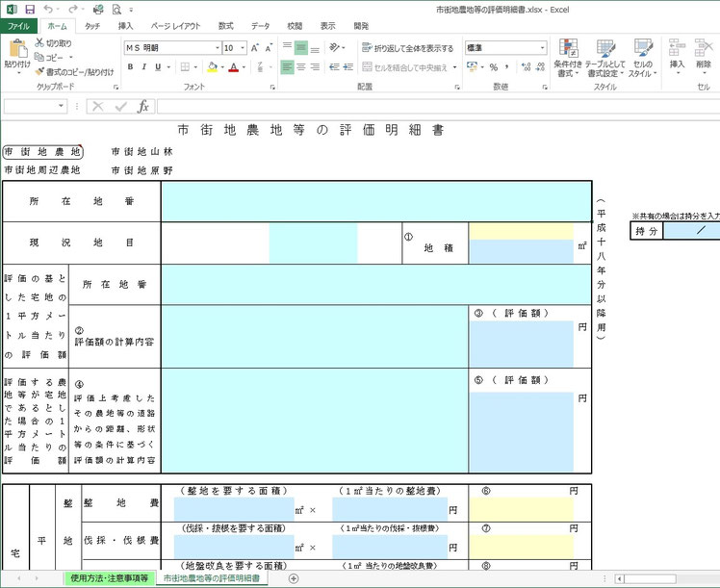Enable wrap text (折り返して全体を表示する)
The width and height of the screenshot is (720, 588).
coord(407,47)
